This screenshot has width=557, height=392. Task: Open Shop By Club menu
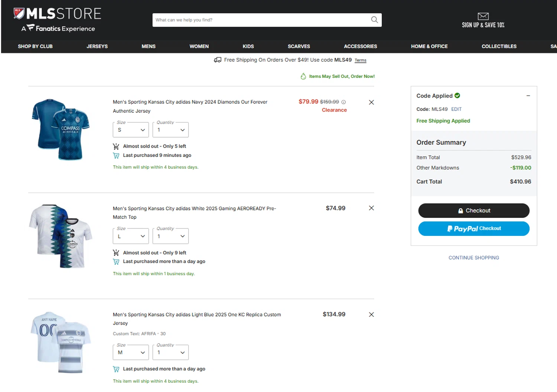click(x=35, y=46)
